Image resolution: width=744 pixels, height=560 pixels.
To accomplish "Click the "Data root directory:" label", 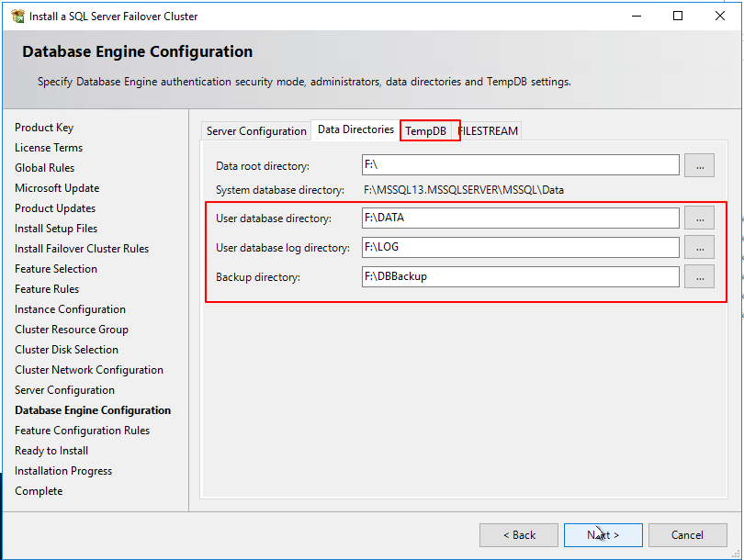I will click(263, 166).
